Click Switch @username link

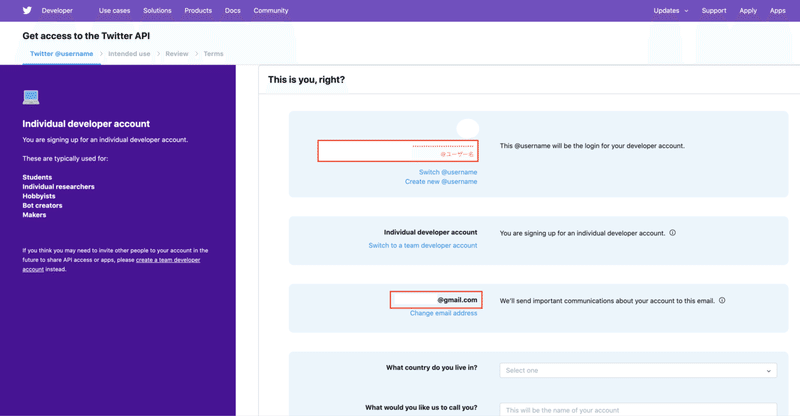coord(448,172)
